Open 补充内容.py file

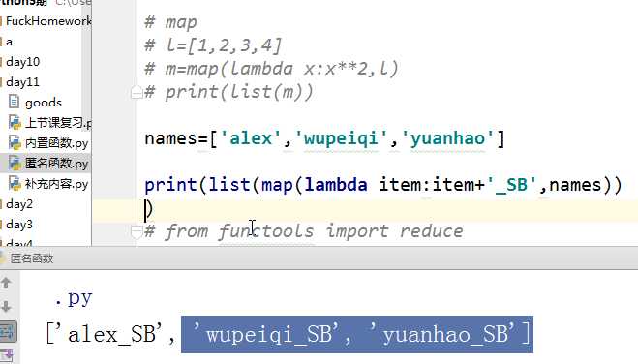[56, 184]
